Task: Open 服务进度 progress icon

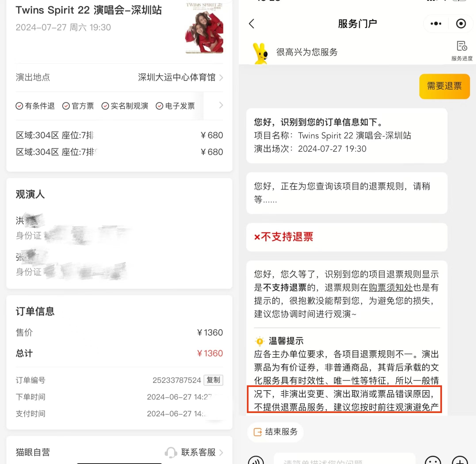Action: [462, 51]
